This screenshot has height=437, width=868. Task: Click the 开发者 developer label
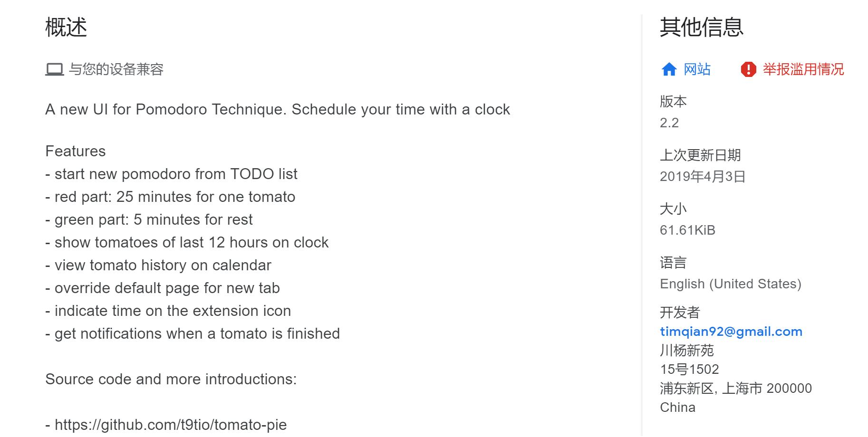[680, 313]
